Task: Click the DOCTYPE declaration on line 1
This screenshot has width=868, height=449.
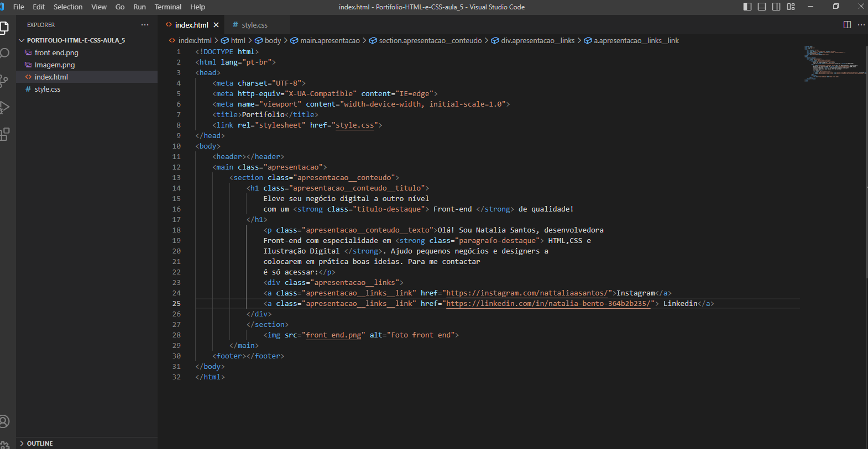Action: coord(227,52)
